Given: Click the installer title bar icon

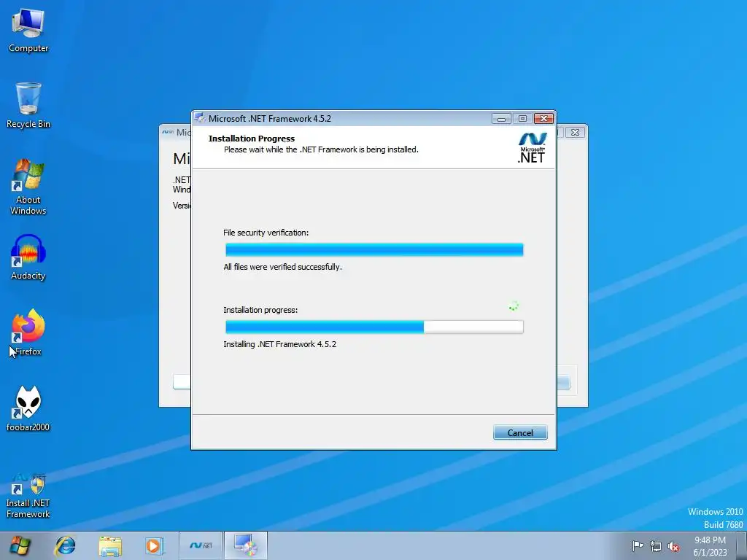Looking at the screenshot, I should click(x=200, y=118).
